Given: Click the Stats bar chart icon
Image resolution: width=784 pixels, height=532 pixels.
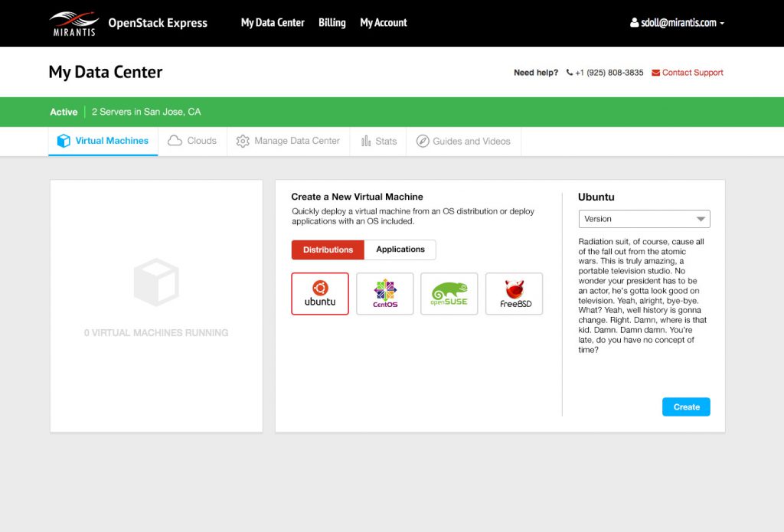Looking at the screenshot, I should [366, 141].
